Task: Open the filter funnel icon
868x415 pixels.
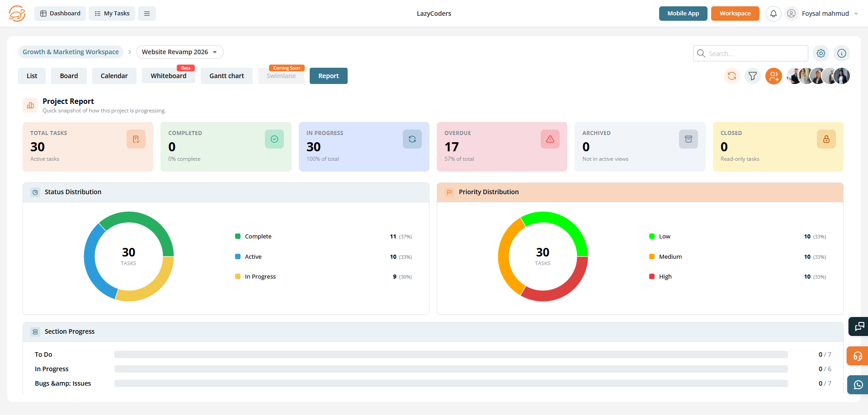Action: point(753,76)
